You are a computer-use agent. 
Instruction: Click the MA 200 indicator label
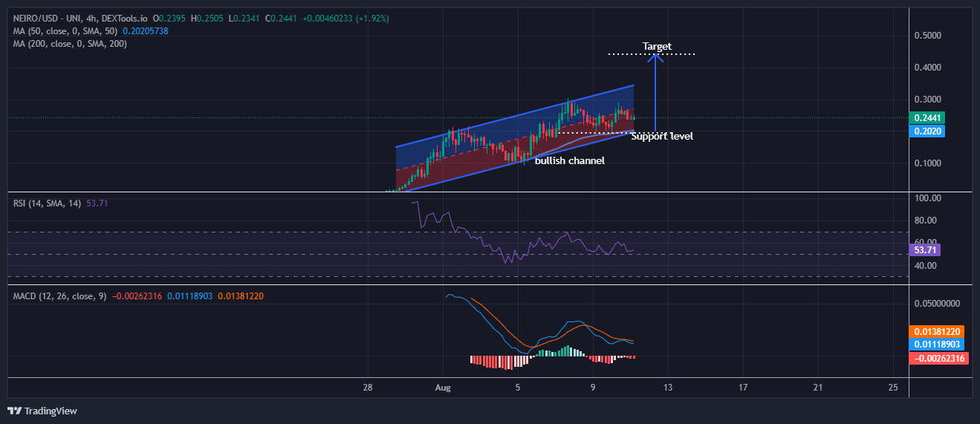(x=70, y=44)
